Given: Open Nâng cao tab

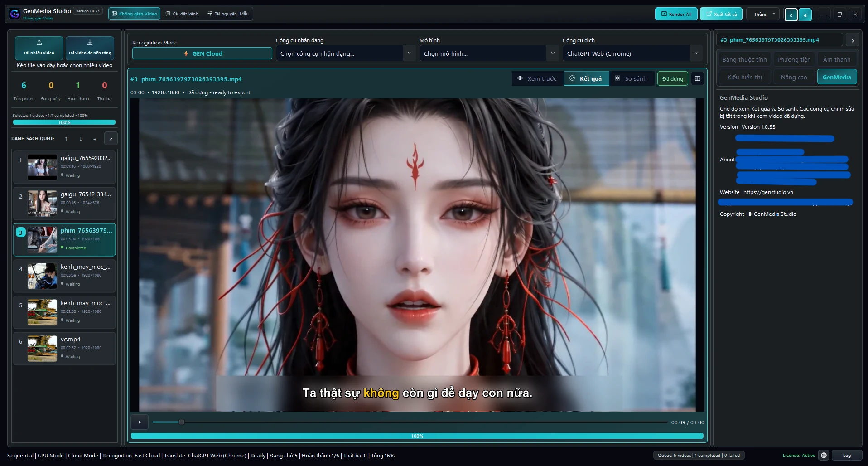Looking at the screenshot, I should (x=794, y=77).
